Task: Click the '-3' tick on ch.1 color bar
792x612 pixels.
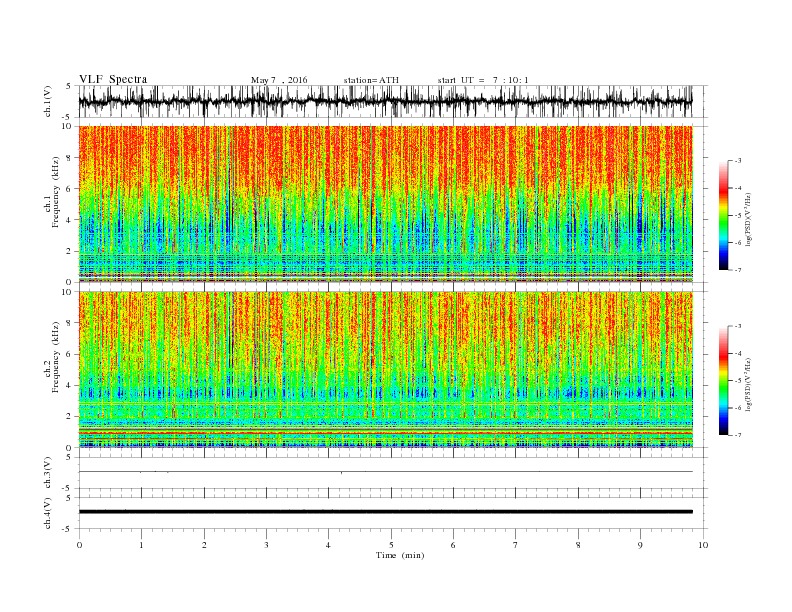Action: pos(738,161)
